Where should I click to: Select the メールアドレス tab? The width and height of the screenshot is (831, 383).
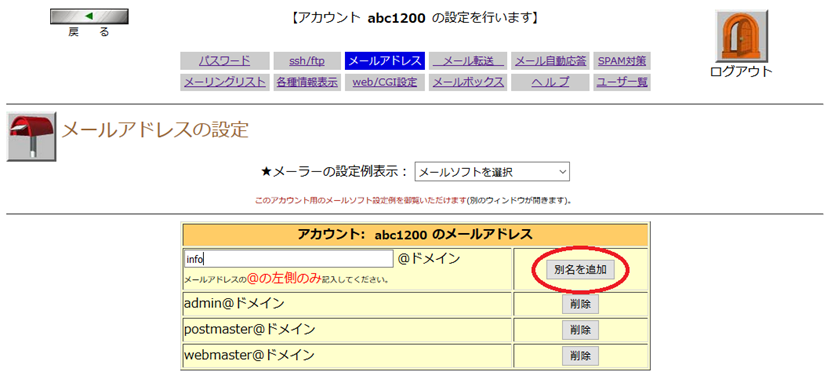click(x=385, y=61)
